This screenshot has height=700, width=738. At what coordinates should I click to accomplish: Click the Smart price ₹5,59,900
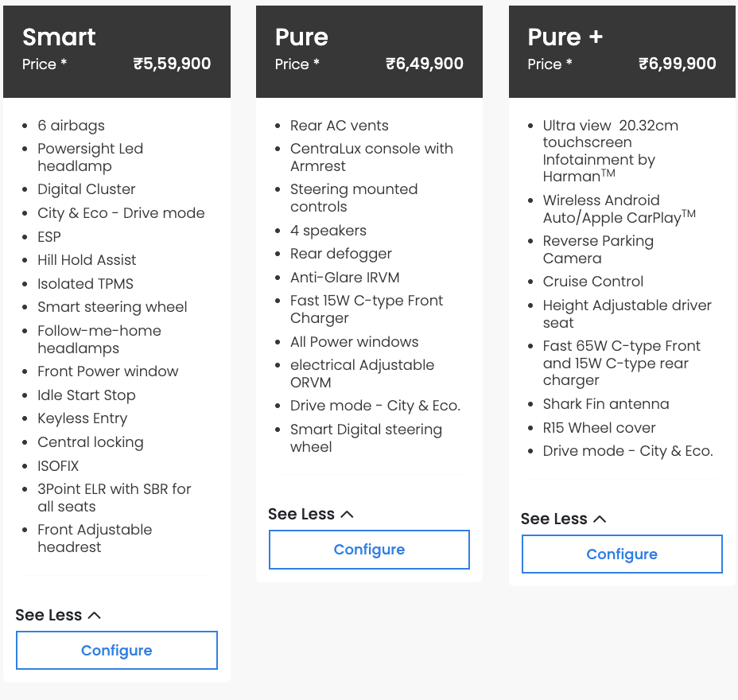click(172, 64)
